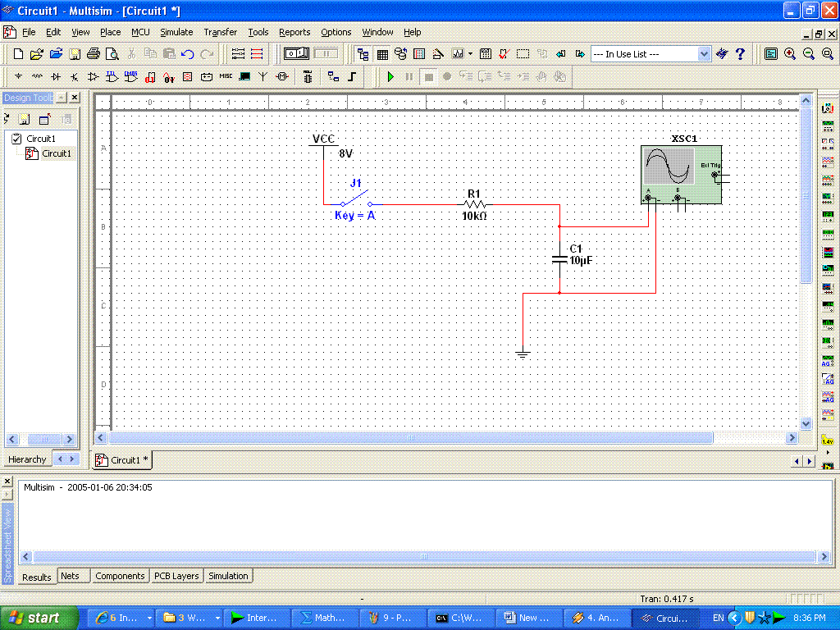Close the Design Toolbox panel
840x630 pixels.
coord(75,97)
